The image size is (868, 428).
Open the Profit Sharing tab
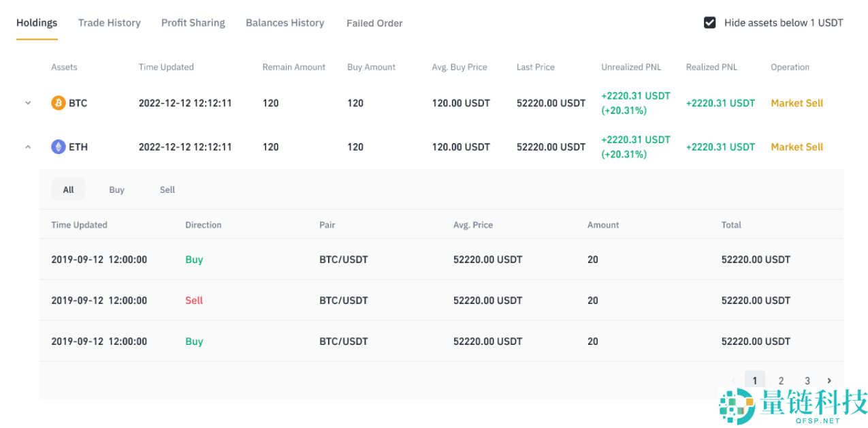[193, 22]
